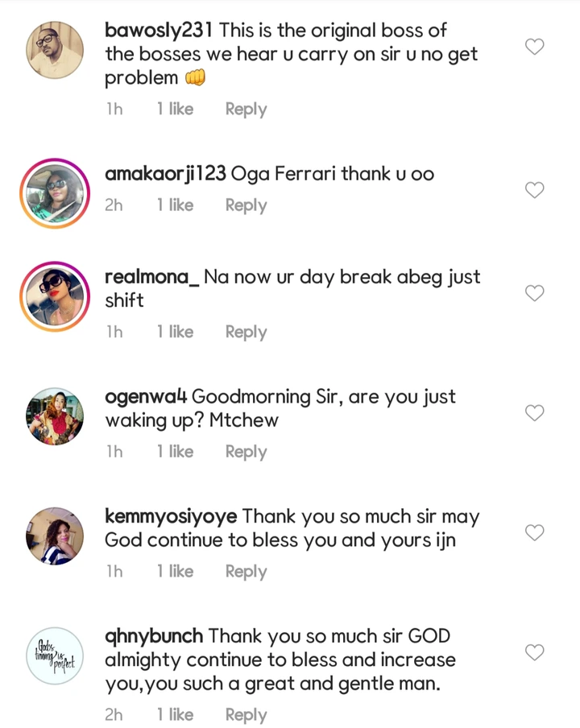Image resolution: width=580 pixels, height=728 pixels.
Task: Visit qhnybunch's profile via username
Action: click(x=154, y=636)
